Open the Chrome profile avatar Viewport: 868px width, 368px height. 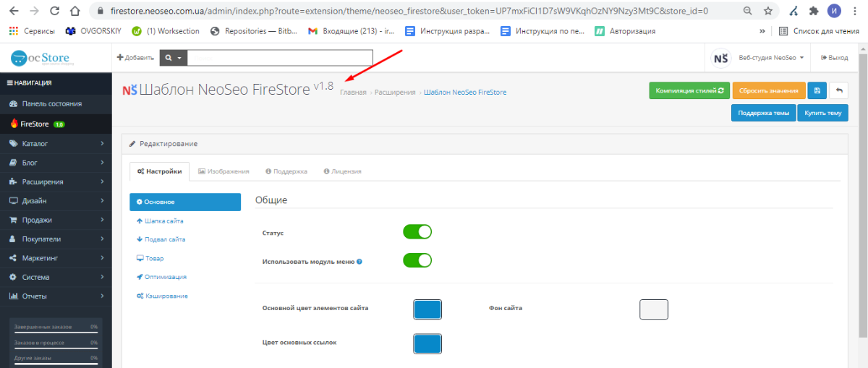(834, 12)
